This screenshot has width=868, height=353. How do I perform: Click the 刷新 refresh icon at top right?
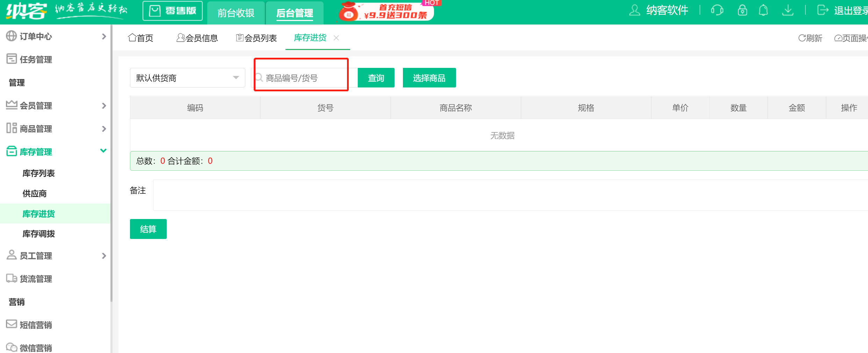tap(802, 38)
